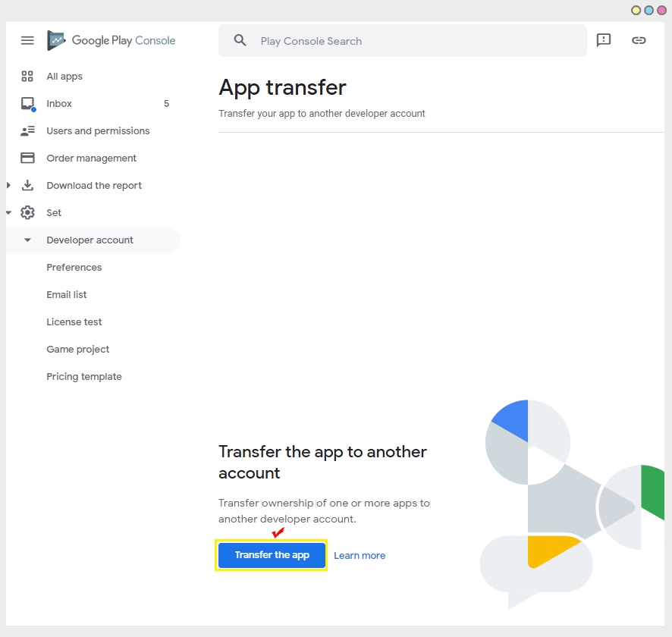Open Pricing template settings
The image size is (672, 637).
tap(84, 377)
